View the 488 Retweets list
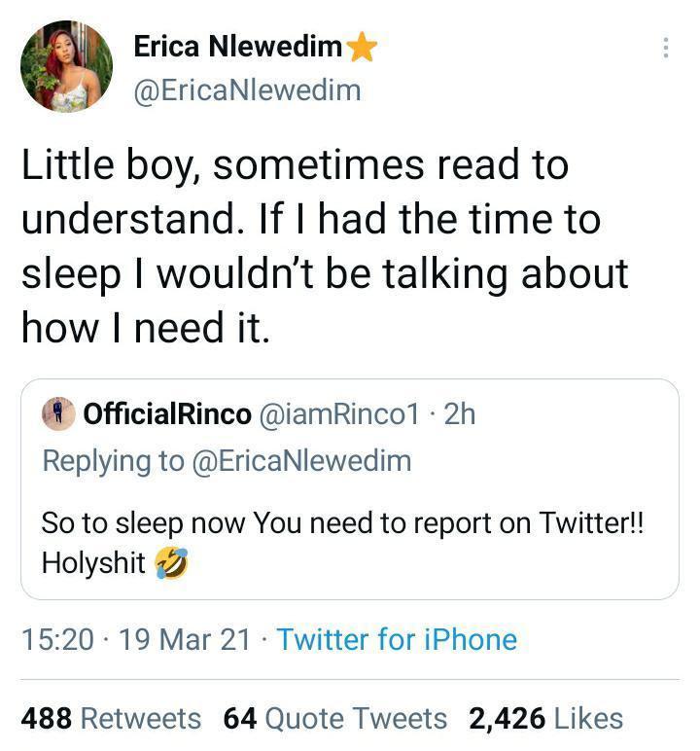This screenshot has width=700, height=751. click(x=111, y=719)
